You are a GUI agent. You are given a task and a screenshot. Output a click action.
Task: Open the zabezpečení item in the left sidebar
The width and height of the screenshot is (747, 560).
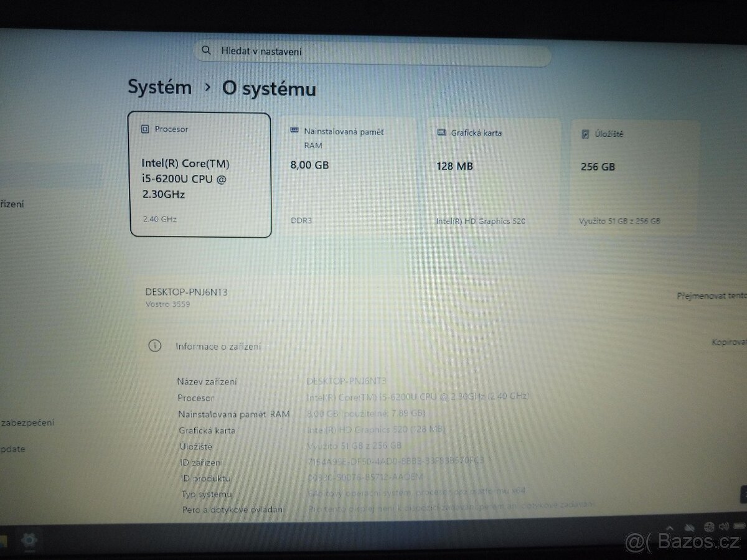[x=27, y=422]
